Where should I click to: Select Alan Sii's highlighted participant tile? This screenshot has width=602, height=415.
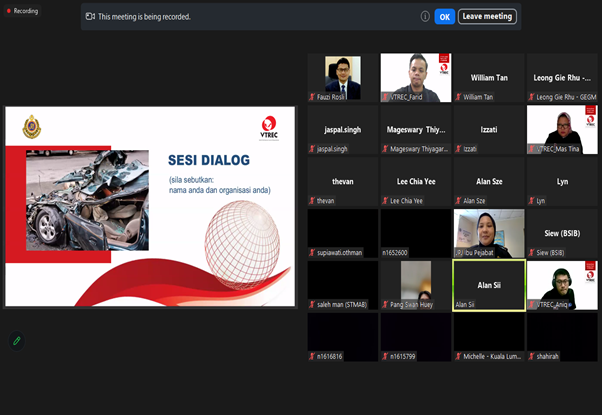click(489, 285)
